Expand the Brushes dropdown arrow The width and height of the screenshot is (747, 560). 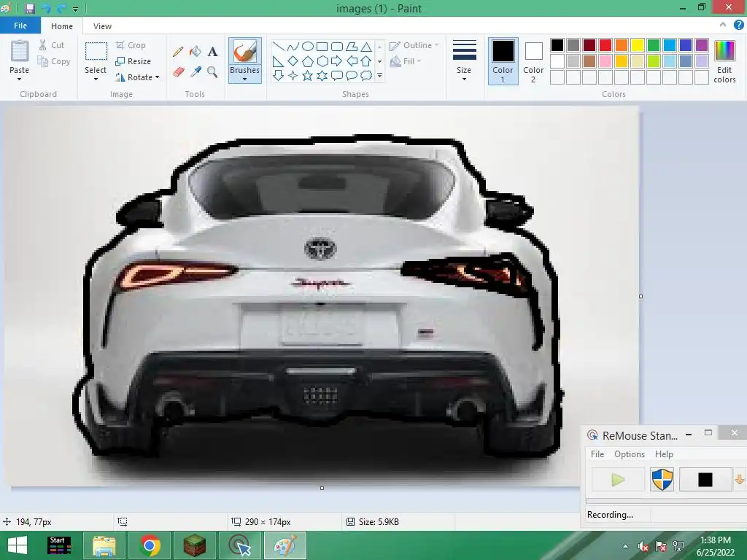[245, 79]
